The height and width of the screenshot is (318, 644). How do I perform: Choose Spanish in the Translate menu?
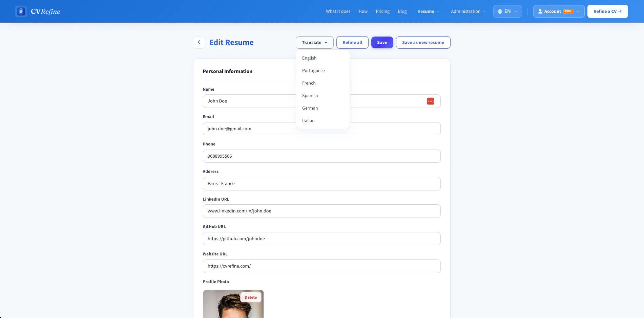323,96
